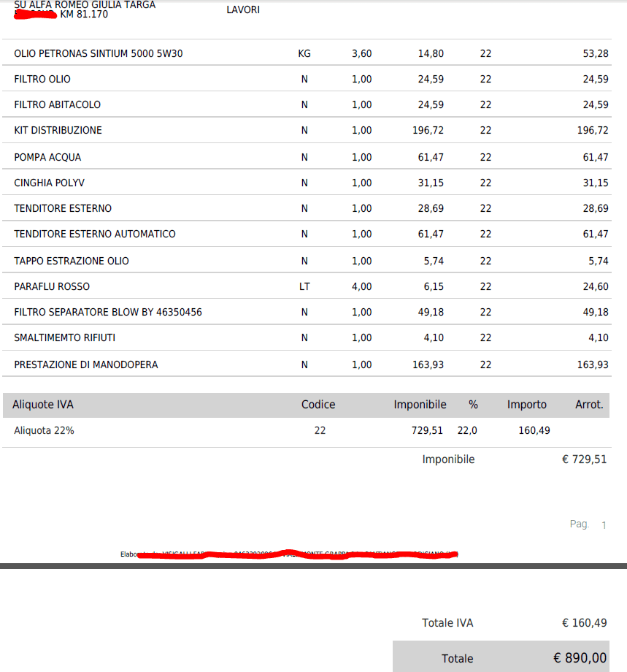This screenshot has height=672, width=627.
Task: Select TAPPO ESTRAZIONE OLIO line
Action: pyautogui.click(x=72, y=261)
